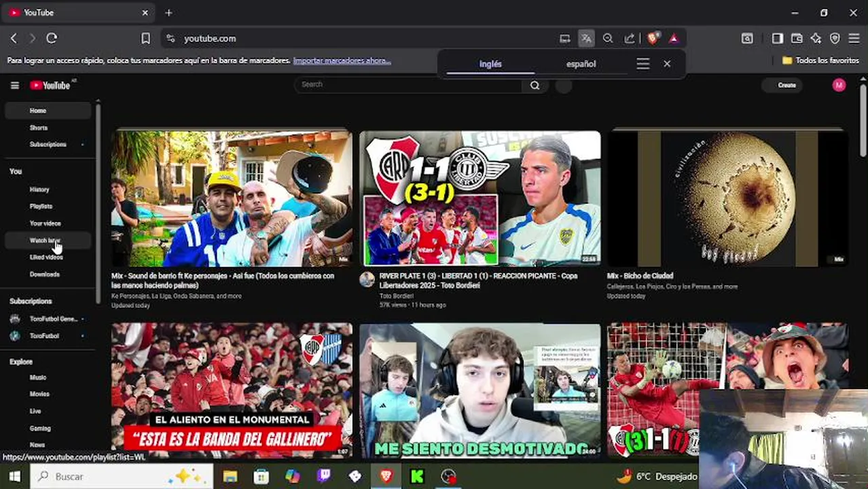This screenshot has width=868, height=489.
Task: Open Me siento desmotivado video thumbnail
Action: coord(480,390)
